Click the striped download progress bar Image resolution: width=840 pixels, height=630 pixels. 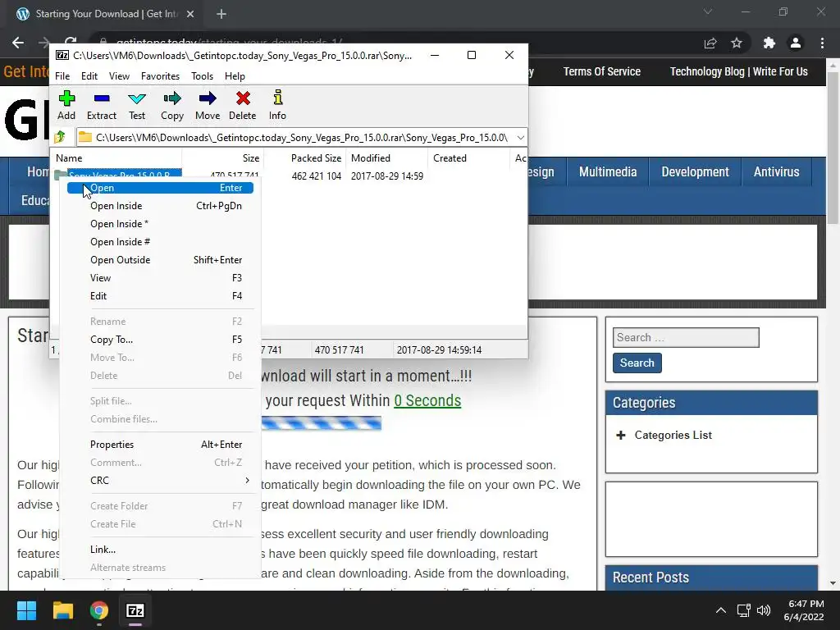click(322, 423)
